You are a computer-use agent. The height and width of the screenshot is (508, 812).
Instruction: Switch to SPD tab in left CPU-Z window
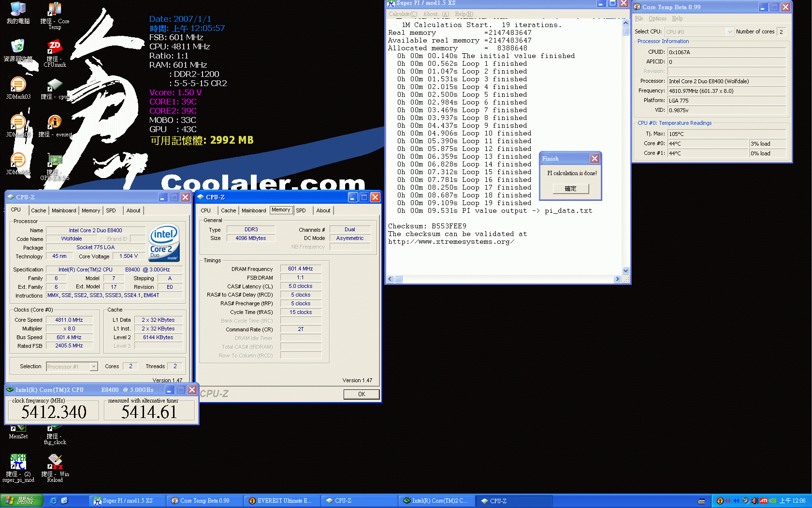[111, 210]
